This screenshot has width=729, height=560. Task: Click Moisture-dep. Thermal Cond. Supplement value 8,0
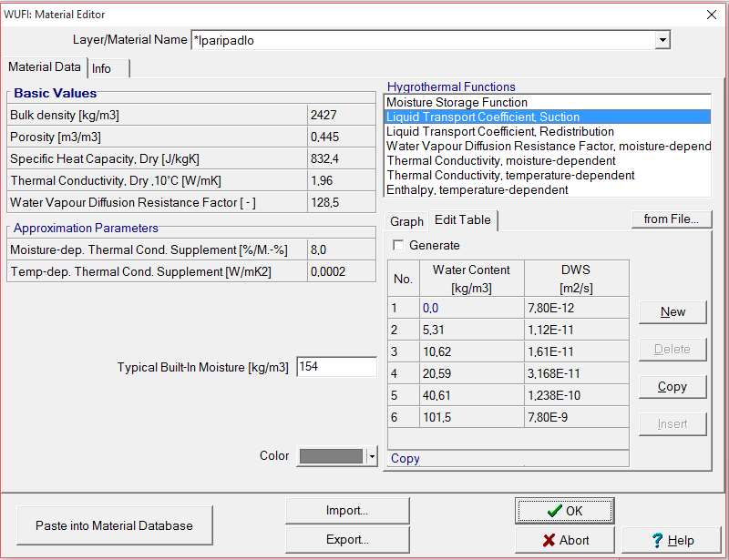[341, 249]
